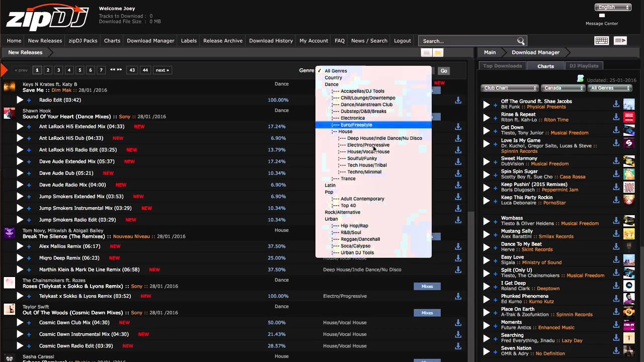Click Mixes button for Roses
644x362 pixels.
click(427, 286)
